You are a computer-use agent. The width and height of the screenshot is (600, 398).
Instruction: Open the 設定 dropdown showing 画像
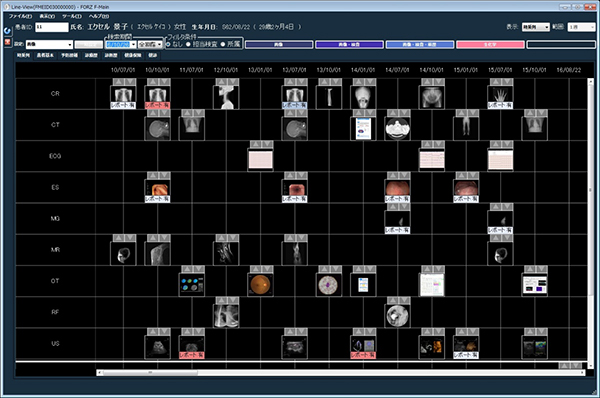coord(49,45)
